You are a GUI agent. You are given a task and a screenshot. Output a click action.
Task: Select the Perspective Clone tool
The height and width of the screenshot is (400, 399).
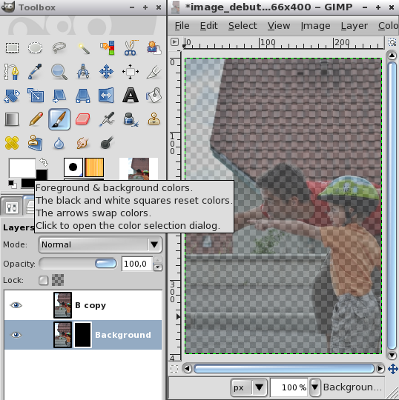(35, 143)
